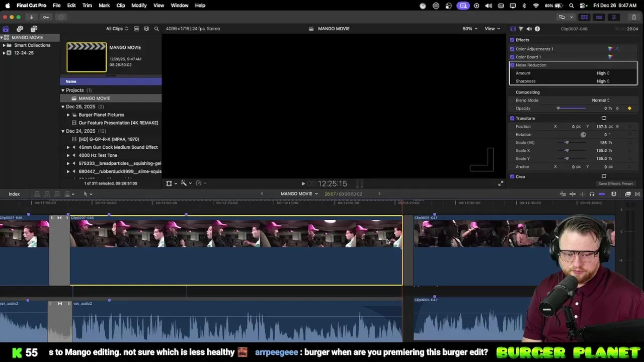
Task: Open the viewer View options dropdown
Action: (x=492, y=29)
